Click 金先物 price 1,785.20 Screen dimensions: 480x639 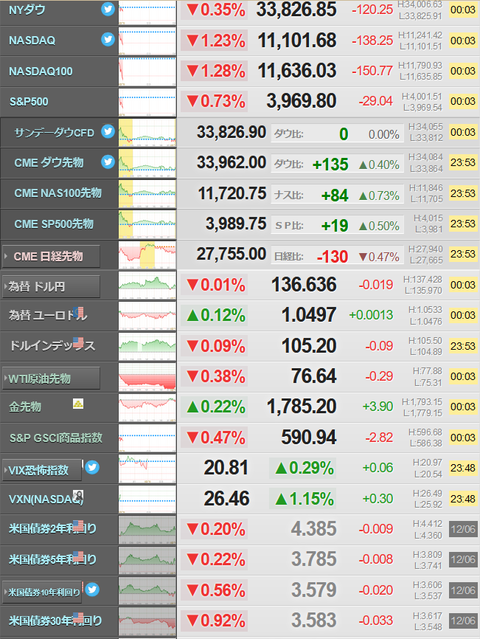(x=302, y=406)
